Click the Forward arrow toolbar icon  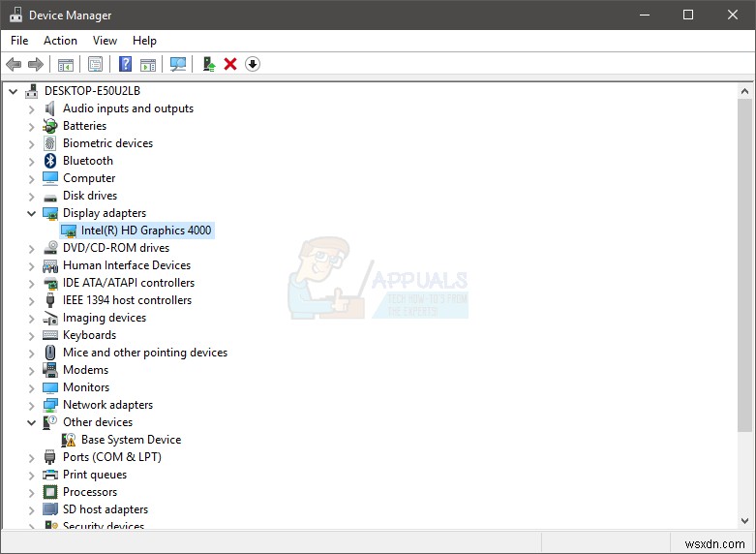click(36, 64)
